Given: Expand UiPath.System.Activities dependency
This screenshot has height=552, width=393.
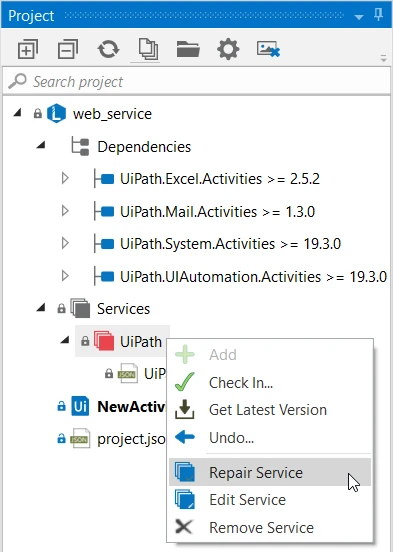Looking at the screenshot, I should pyautogui.click(x=65, y=243).
